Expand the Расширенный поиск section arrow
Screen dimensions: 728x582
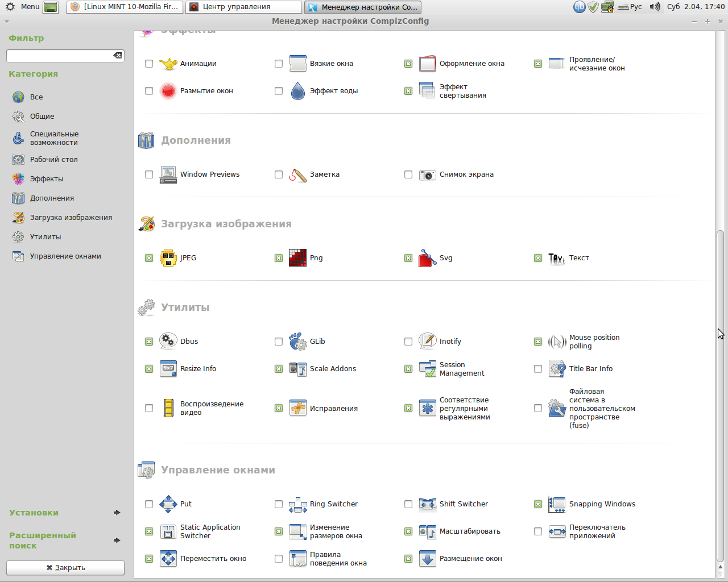pos(117,541)
